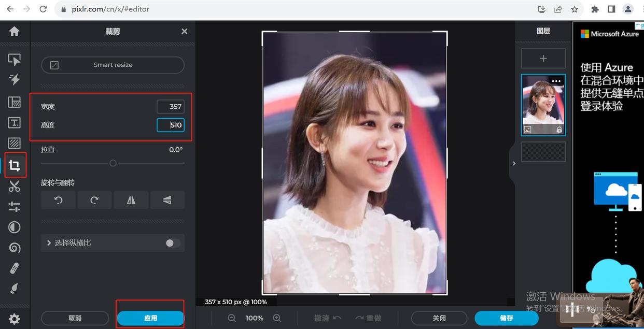The width and height of the screenshot is (644, 329).
Task: Click the rotate-left icon under 旋转与翻转
Action: pyautogui.click(x=58, y=199)
